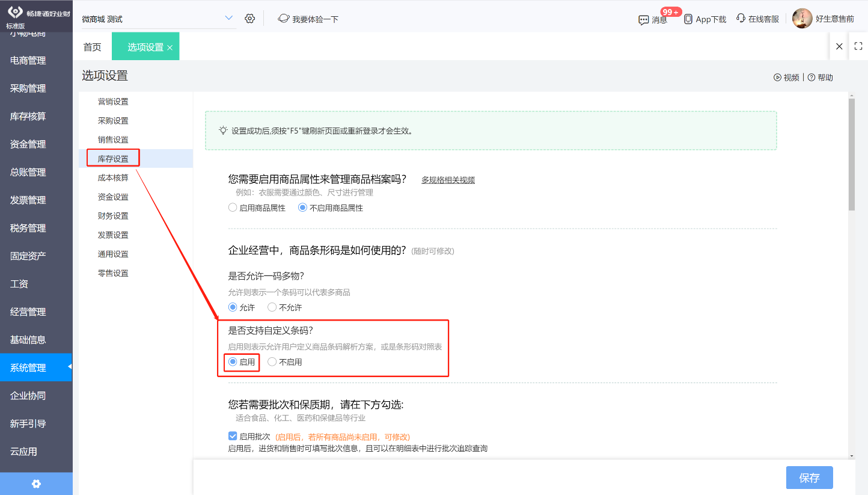Choose 允许 for 一码多物
This screenshot has height=495, width=868.
pos(233,307)
